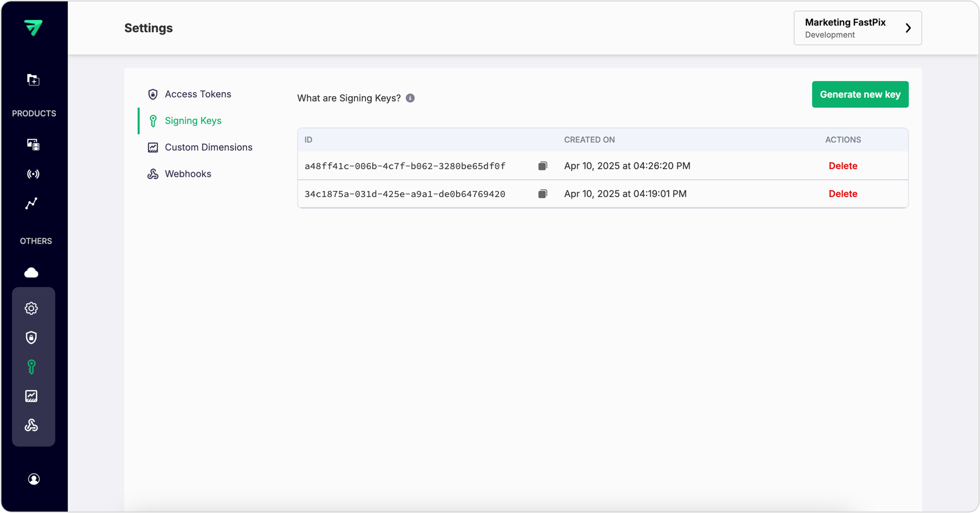Switch to the Access Tokens tab

coord(197,94)
